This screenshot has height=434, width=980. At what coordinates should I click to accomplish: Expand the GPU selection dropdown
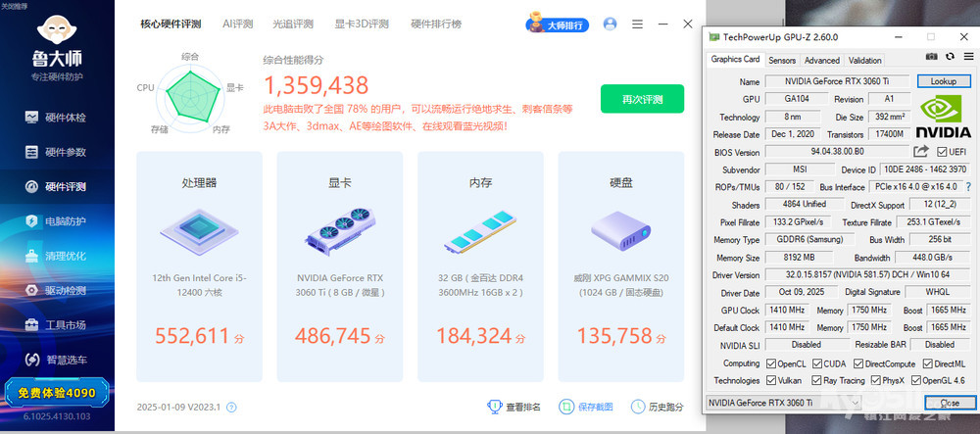854,403
